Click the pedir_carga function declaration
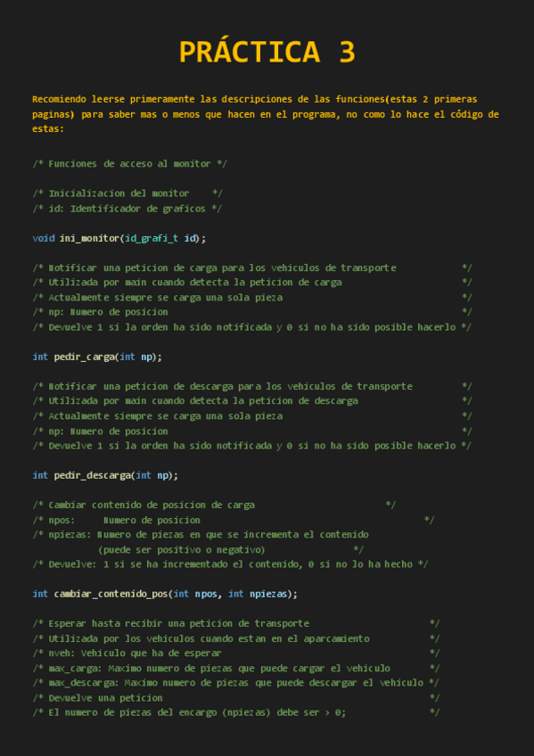The width and height of the screenshot is (534, 756). point(97,357)
